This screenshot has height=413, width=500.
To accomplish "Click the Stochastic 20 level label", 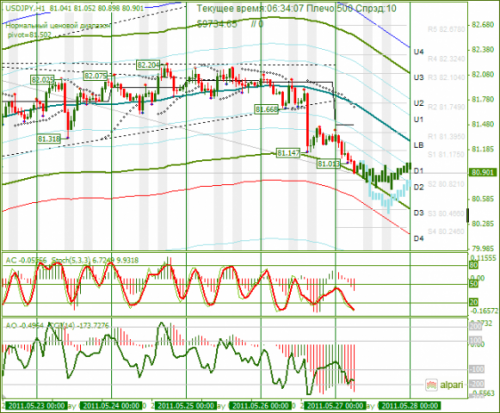I will tap(474, 302).
